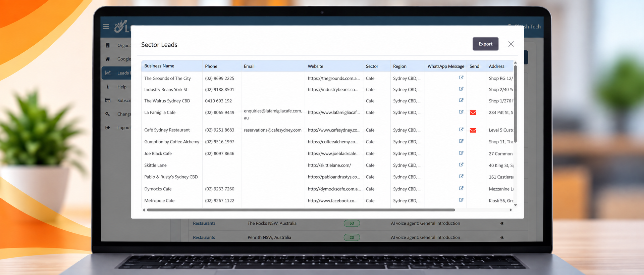This screenshot has width=644, height=275.
Task: Open thegrounds.com.au website link
Action: click(x=334, y=78)
